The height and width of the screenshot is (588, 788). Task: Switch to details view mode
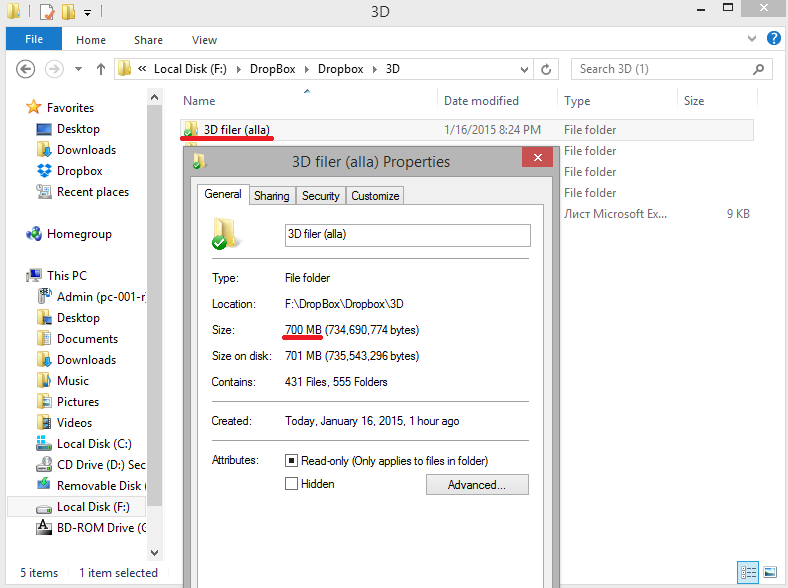tap(748, 573)
